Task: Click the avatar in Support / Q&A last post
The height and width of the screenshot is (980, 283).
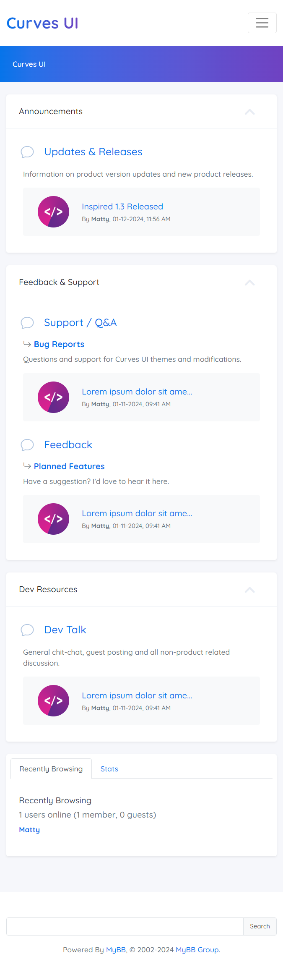Action: click(53, 397)
